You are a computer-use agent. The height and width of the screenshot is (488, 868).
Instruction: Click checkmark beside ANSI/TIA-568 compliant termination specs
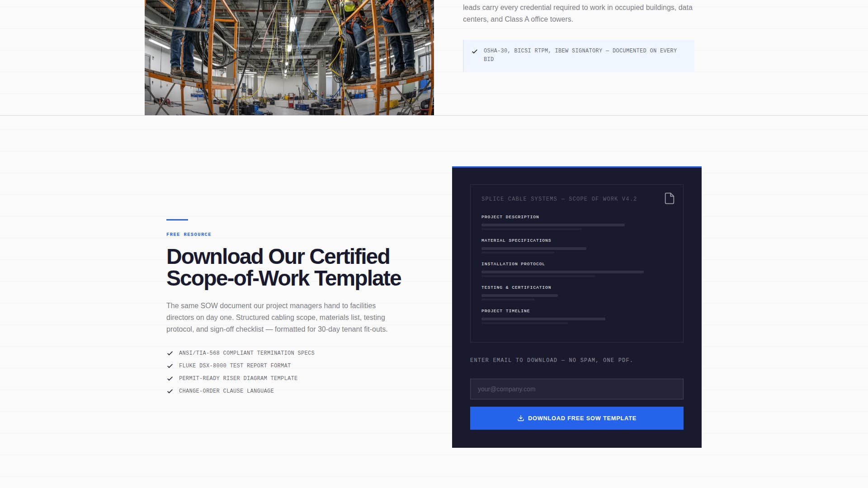[170, 353]
